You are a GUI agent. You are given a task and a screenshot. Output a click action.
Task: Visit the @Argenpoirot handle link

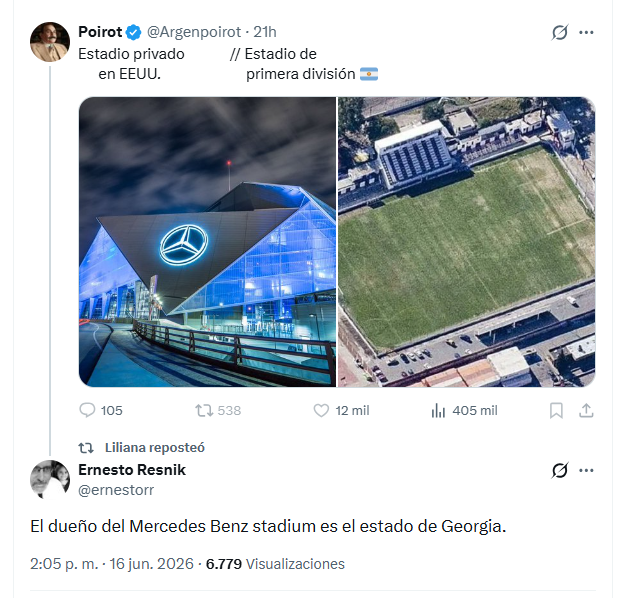point(194,32)
